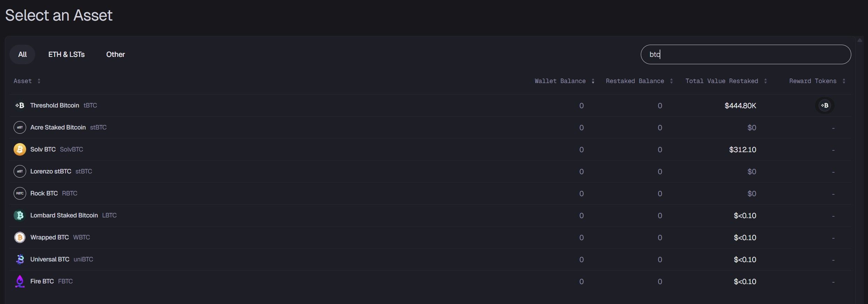868x304 pixels.
Task: Click the Acre Staked Bitcoin icon
Action: pyautogui.click(x=20, y=127)
